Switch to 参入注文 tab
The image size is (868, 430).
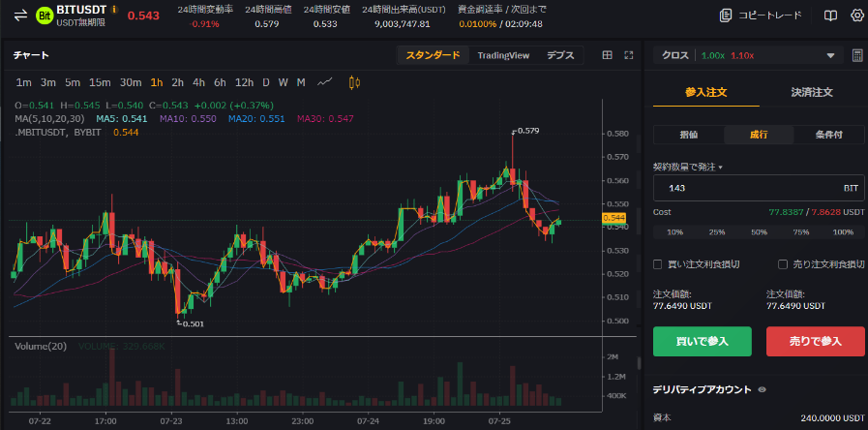(705, 93)
